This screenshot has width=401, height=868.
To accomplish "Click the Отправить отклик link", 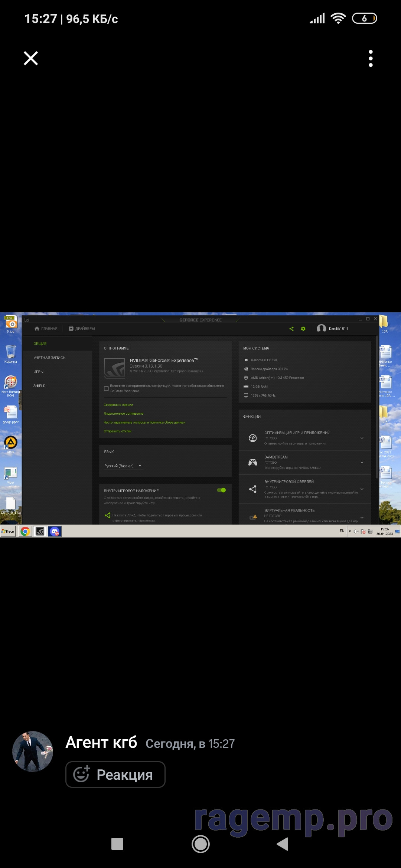I will pyautogui.click(x=118, y=431).
